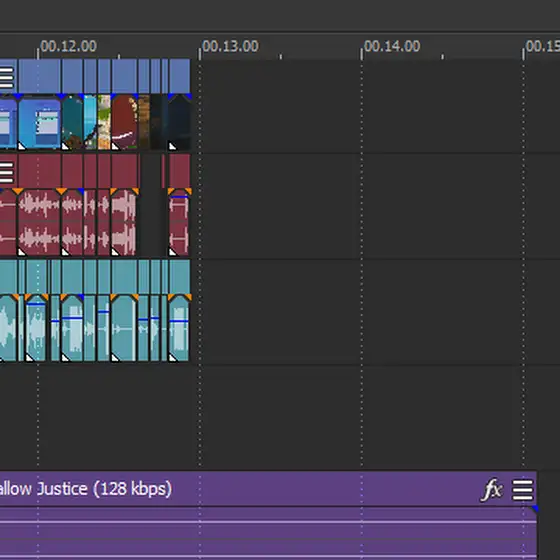Open hamburger menu on purple Justice audio event
The width and height of the screenshot is (560, 560).
523,490
